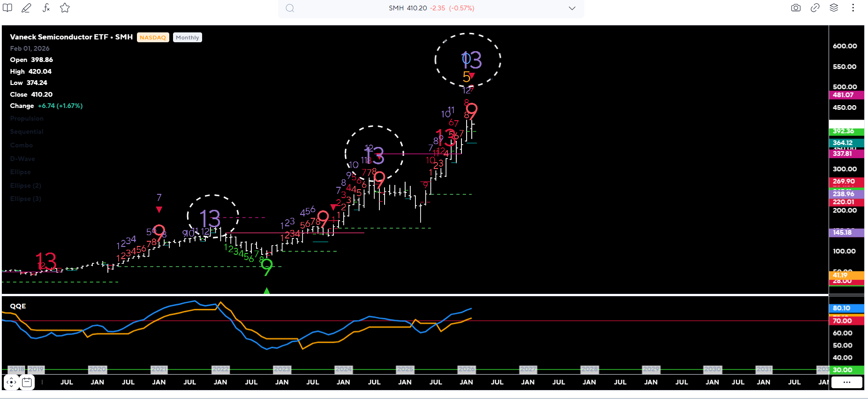Open the calendar date picker icon
Viewport: 868px width, 399px height.
pyautogui.click(x=27, y=383)
